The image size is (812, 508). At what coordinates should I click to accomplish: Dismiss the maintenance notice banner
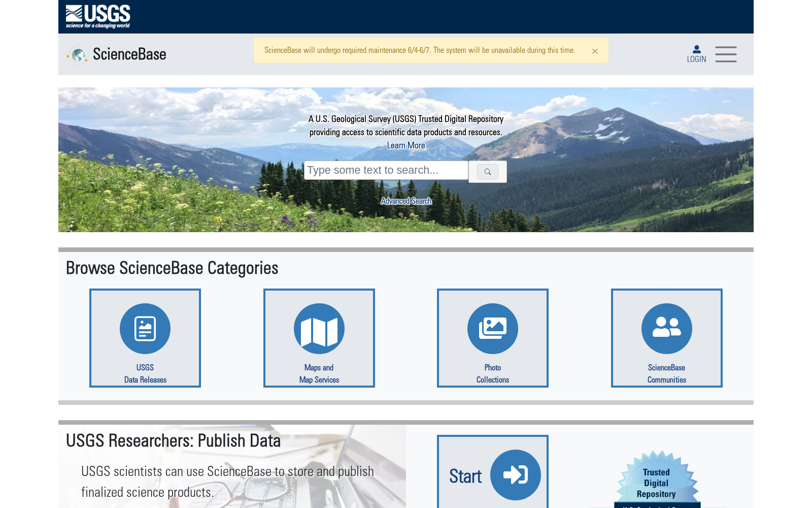coord(595,51)
